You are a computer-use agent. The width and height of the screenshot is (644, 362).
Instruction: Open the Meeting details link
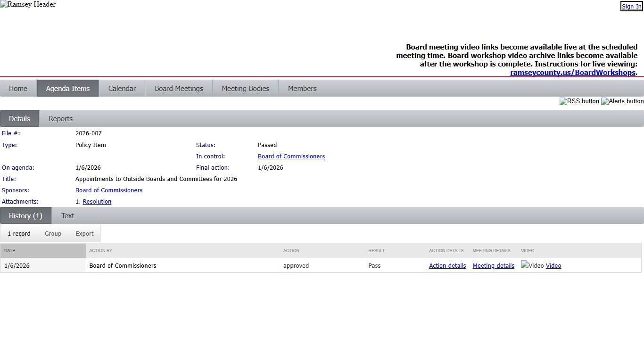[x=493, y=265]
